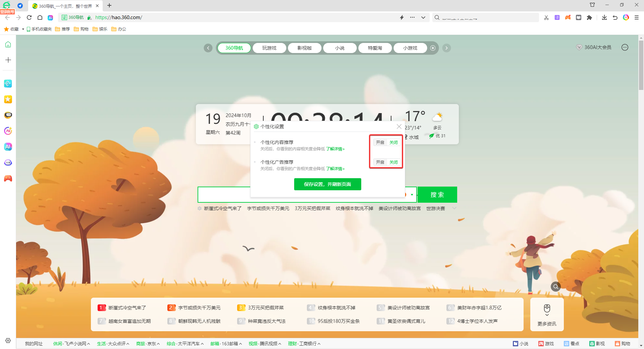Click the sidebar home icon
Viewport: 644px width, 349px height.
coord(8,44)
